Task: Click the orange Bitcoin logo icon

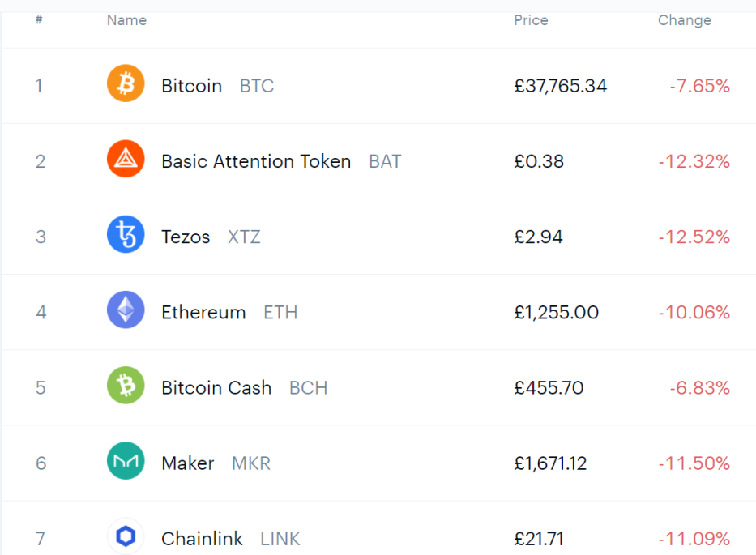Action: [x=126, y=83]
